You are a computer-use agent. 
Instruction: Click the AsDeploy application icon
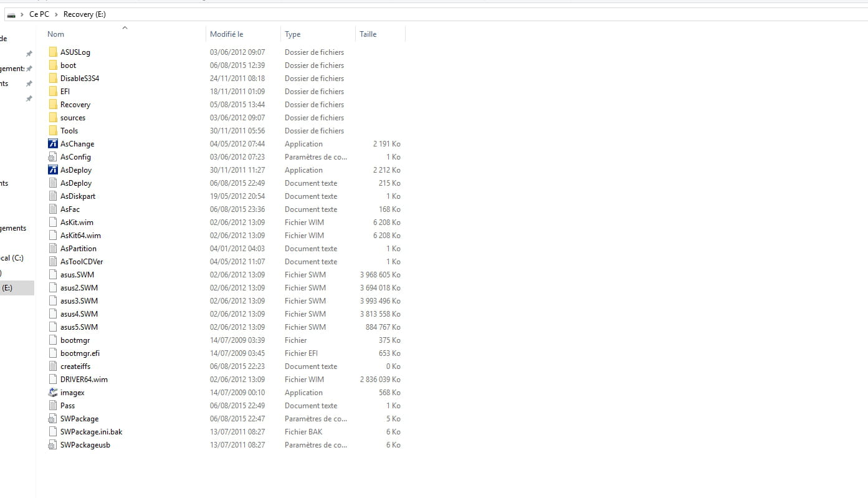[x=53, y=170]
